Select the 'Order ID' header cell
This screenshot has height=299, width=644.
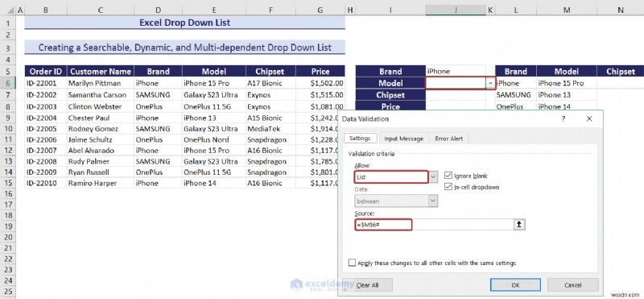(x=46, y=71)
